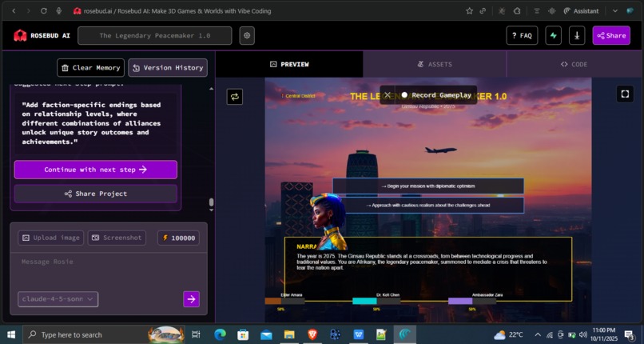Click the Elder Amara relationship bar
644x344 pixels.
284,302
